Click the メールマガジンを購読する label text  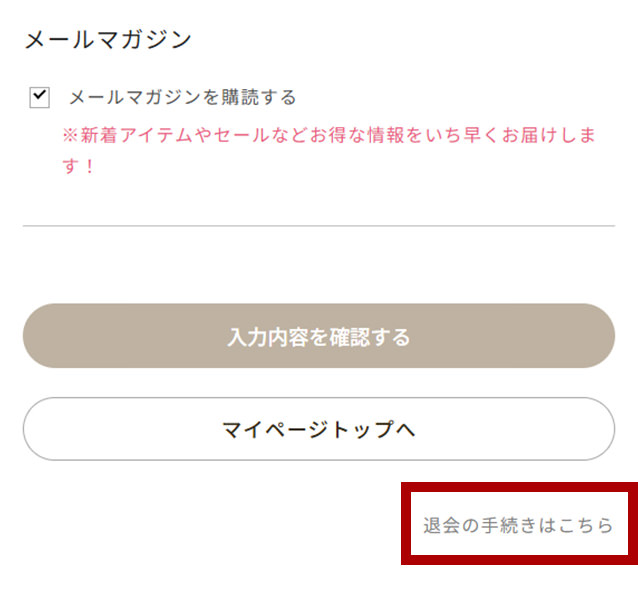click(182, 97)
